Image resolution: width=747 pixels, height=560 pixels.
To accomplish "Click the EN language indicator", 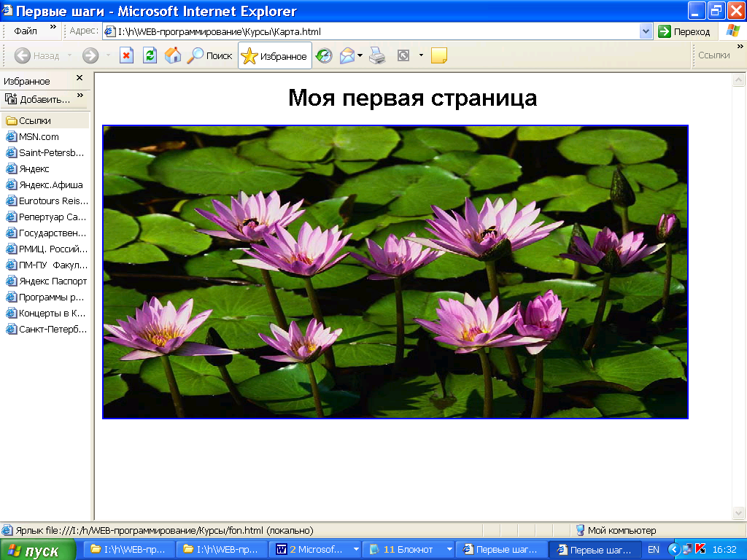I will click(x=654, y=550).
